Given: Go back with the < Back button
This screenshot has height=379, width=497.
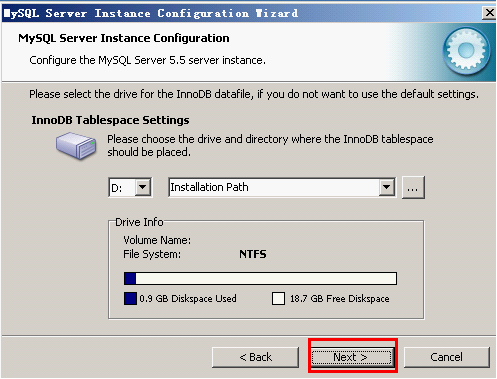Looking at the screenshot, I should [x=255, y=357].
